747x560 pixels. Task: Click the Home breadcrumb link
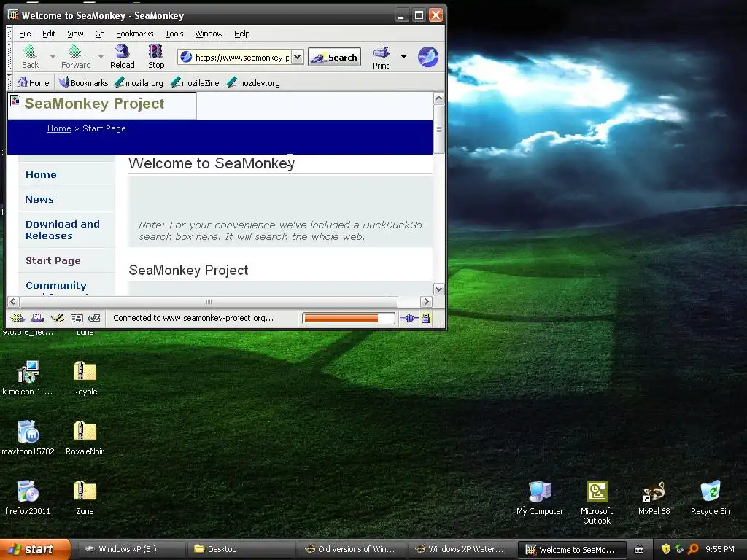point(59,128)
